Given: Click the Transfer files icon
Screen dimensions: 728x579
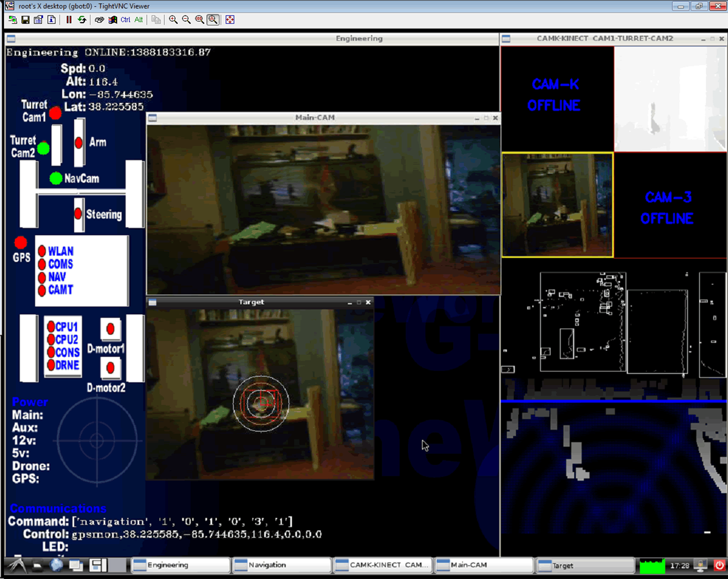Looking at the screenshot, I should pyautogui.click(x=156, y=19).
